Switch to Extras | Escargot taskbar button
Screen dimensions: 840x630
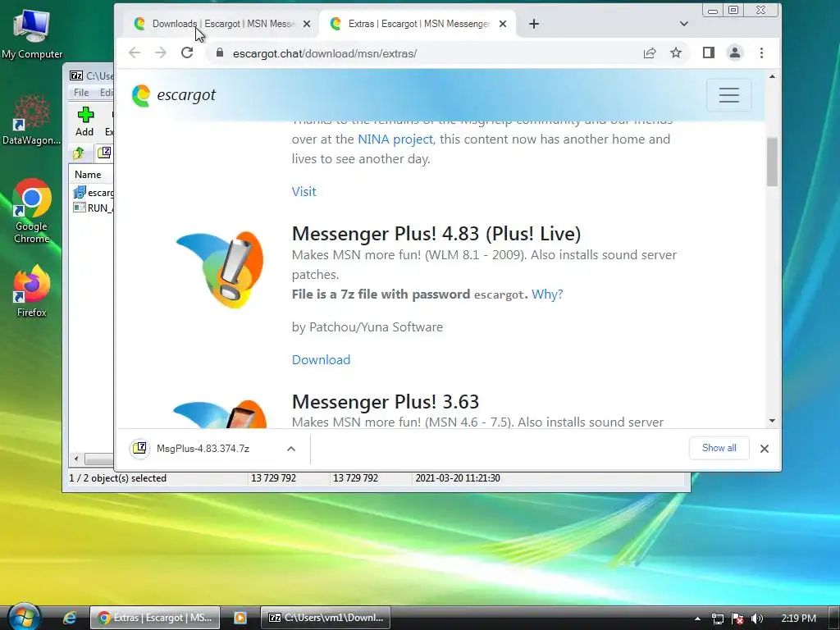[x=155, y=618]
